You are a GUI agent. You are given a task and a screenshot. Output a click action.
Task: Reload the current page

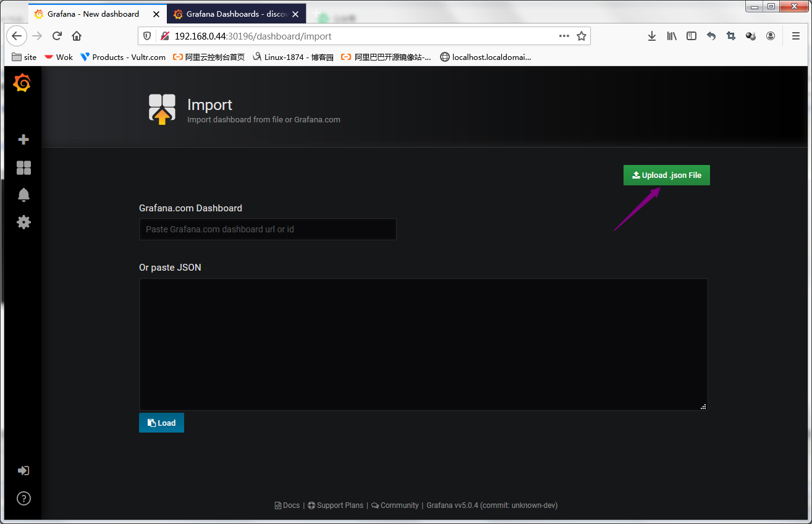tap(57, 36)
